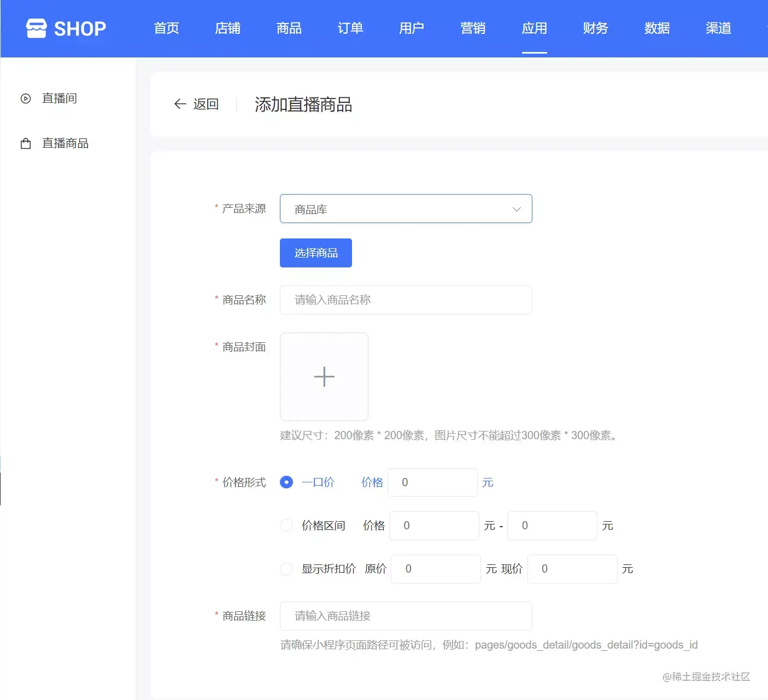
Task: Select the 价格区间 radio button
Action: pos(286,526)
